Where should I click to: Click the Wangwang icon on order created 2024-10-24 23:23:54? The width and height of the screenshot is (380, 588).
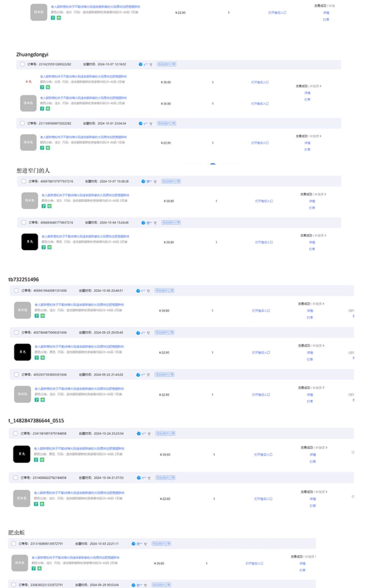coord(139,434)
